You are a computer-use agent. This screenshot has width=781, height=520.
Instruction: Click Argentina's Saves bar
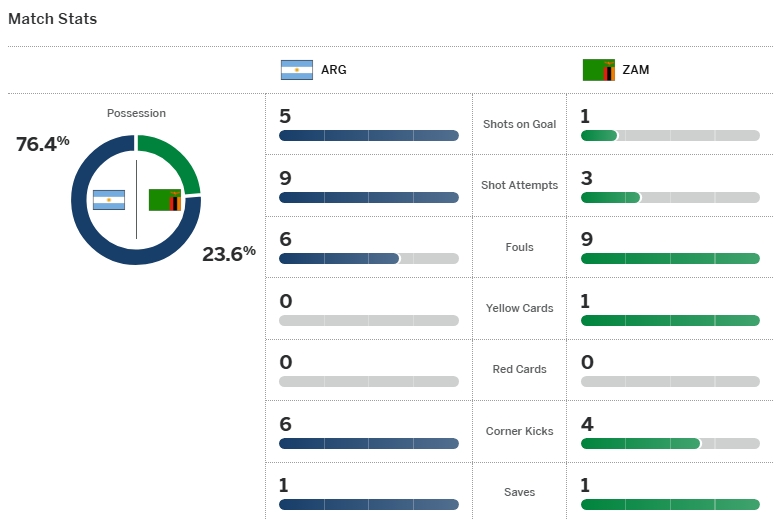(369, 504)
